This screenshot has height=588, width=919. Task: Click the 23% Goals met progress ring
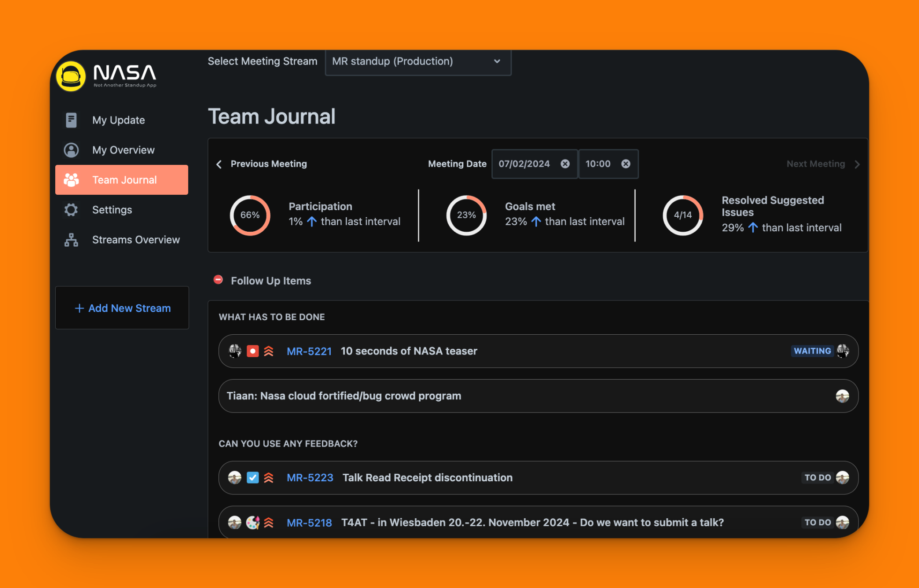point(467,215)
